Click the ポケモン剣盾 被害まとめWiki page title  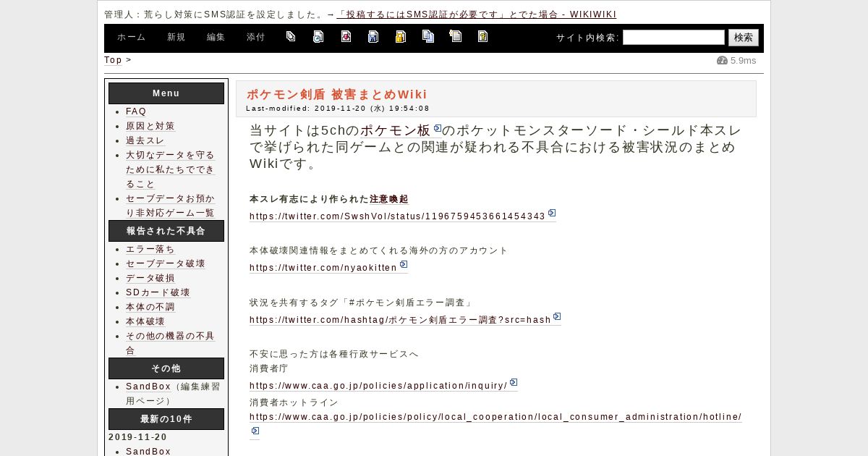coord(337,94)
